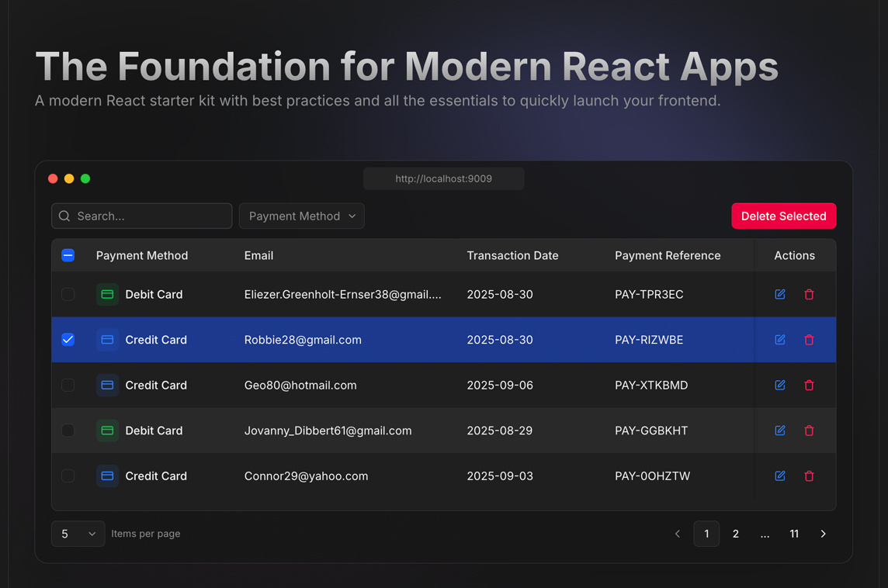This screenshot has width=888, height=588.
Task: Go to page 2
Action: click(x=735, y=534)
